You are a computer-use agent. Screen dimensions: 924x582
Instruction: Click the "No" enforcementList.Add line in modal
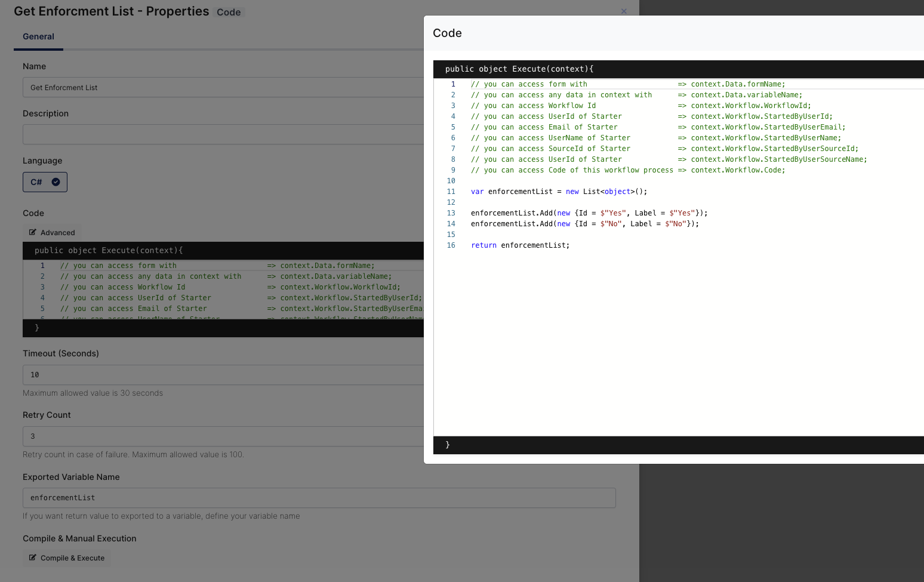[x=584, y=224]
